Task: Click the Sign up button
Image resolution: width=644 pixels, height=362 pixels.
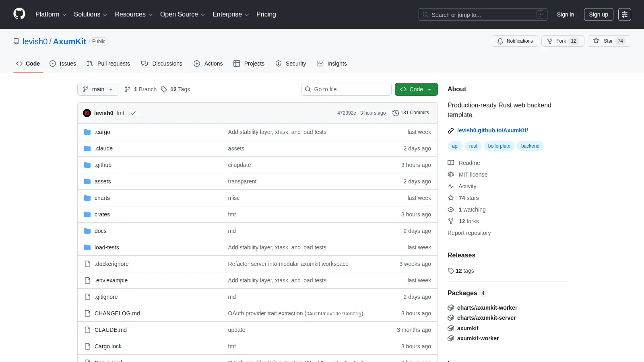Action: [599, 14]
